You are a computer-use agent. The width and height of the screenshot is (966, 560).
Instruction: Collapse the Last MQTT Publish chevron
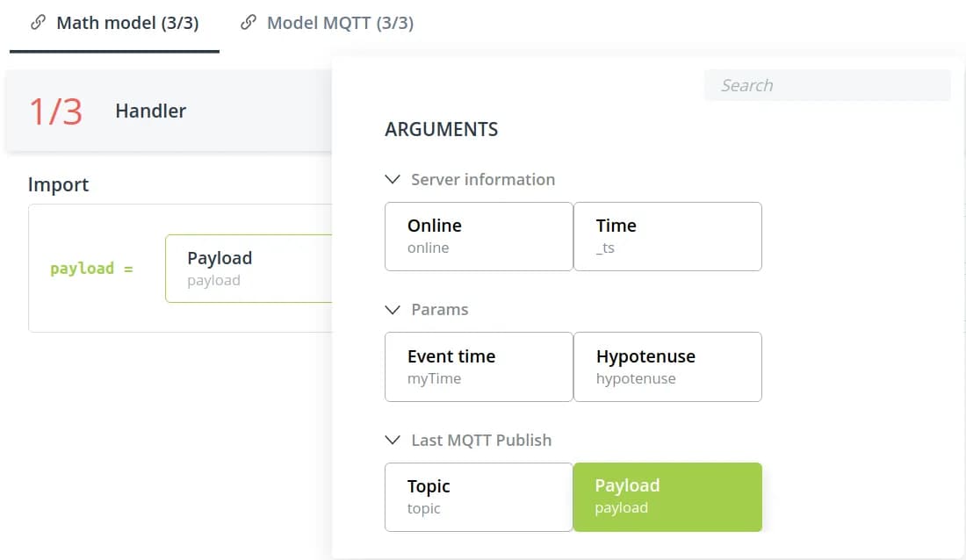click(393, 440)
